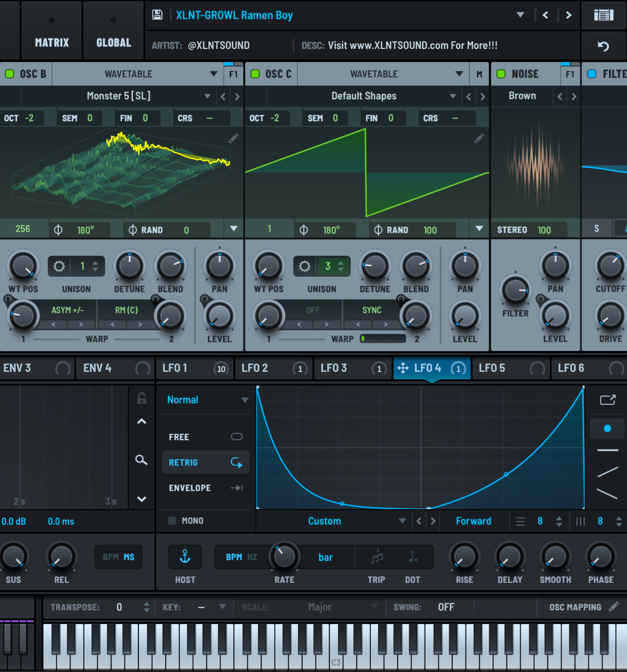Click the envelope lock icon

click(142, 398)
